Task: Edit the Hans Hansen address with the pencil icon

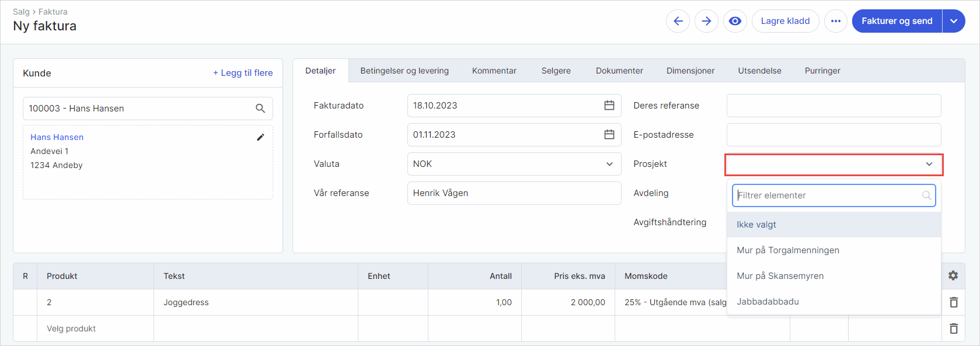Action: point(260,137)
